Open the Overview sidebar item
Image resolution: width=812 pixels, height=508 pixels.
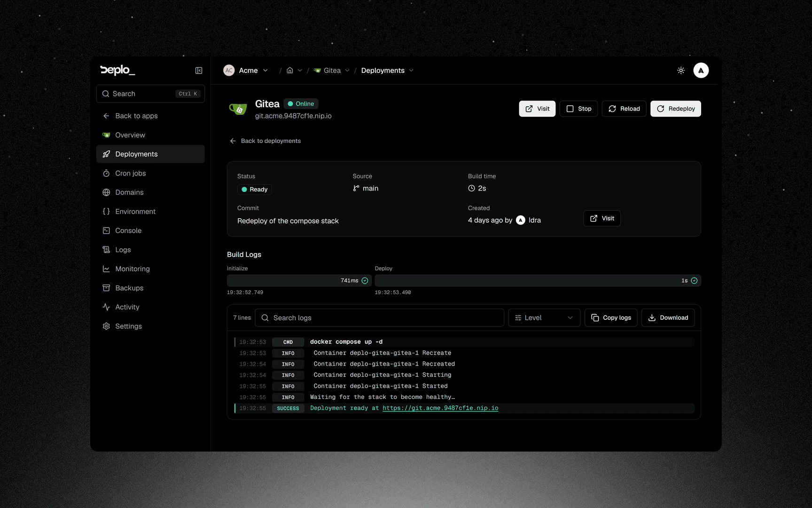point(150,135)
